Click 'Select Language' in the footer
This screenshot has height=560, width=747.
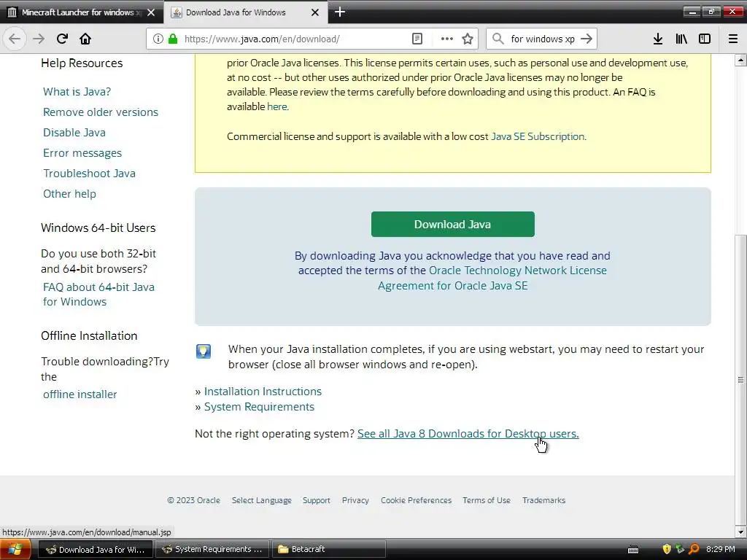tap(262, 500)
